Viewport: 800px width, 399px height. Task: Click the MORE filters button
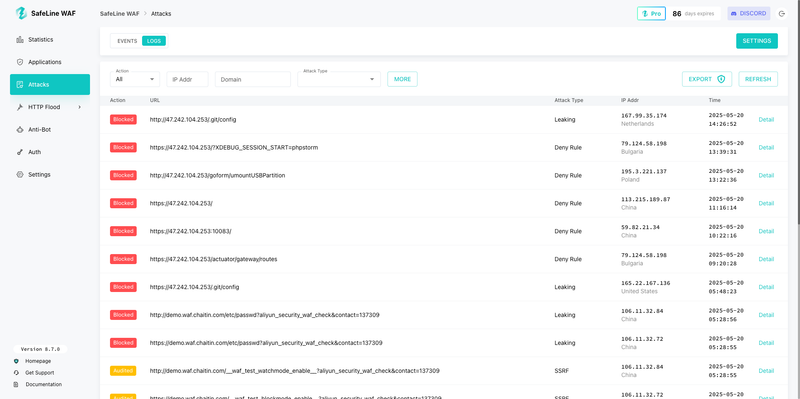[403, 79]
